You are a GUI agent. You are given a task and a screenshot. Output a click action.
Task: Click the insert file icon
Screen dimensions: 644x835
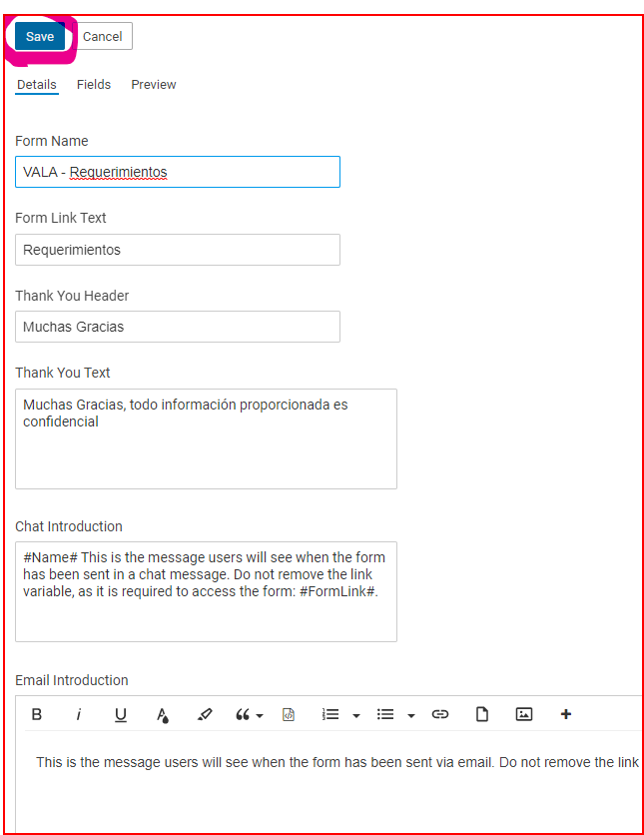[482, 714]
